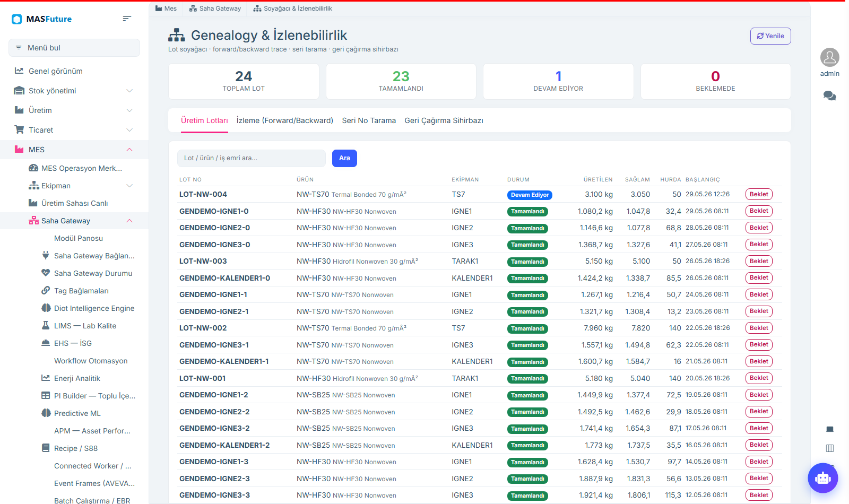This screenshot has width=849, height=504.
Task: Expand the Ekipman submenu chevron
Action: [x=129, y=186]
